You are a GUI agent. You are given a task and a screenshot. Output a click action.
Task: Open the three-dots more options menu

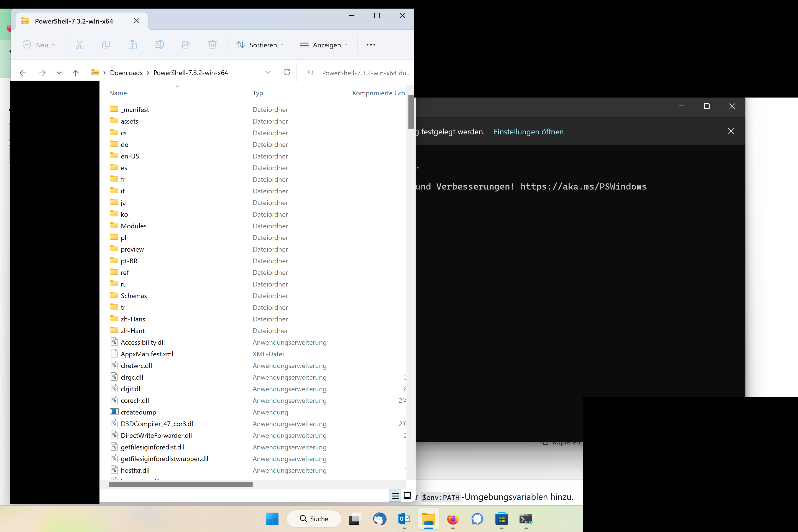(x=371, y=45)
